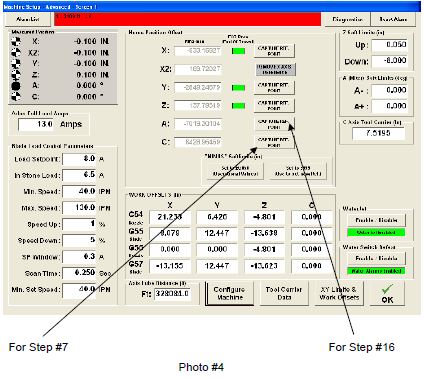Click the gray X2 axis remove button

tap(275, 69)
